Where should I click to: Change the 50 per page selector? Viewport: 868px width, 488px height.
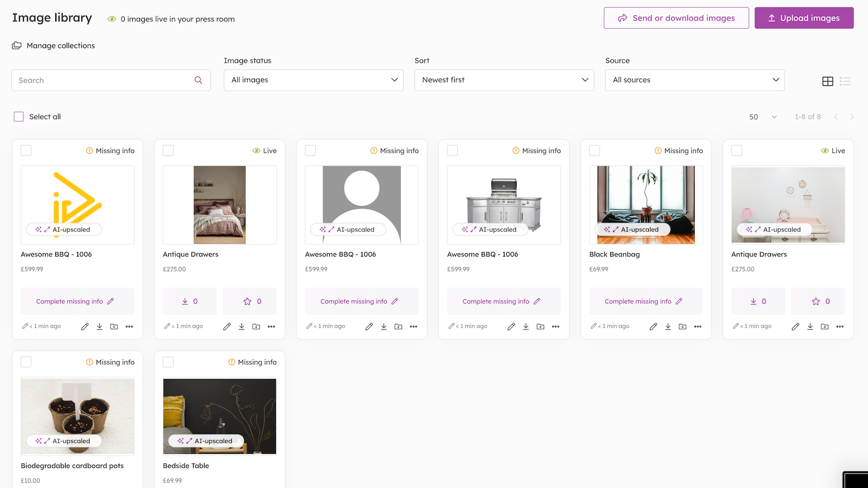[x=763, y=117]
